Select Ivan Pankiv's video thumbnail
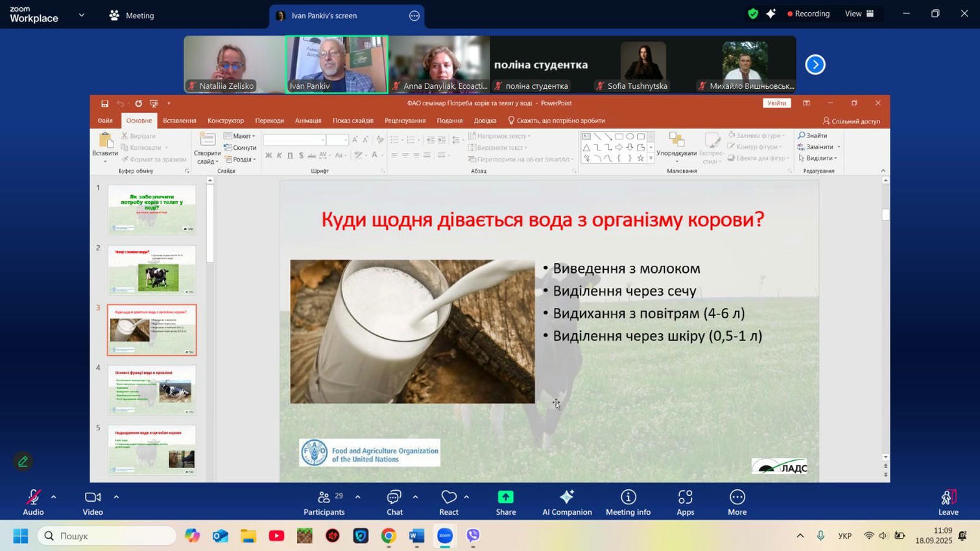This screenshot has height=551, width=980. click(337, 64)
